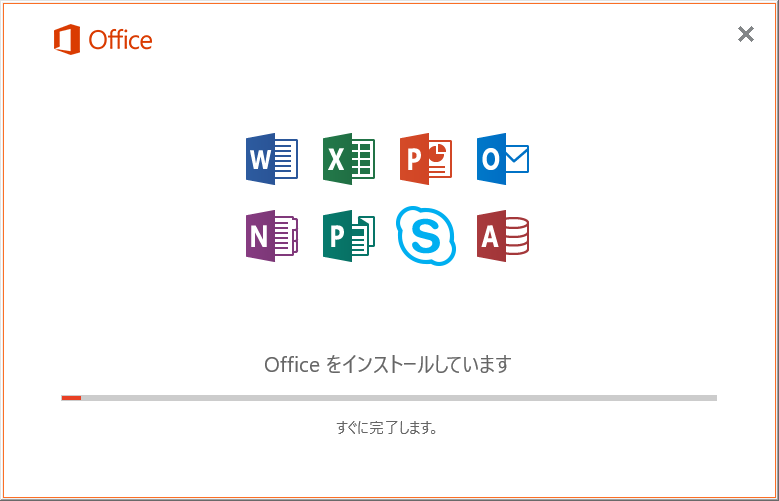Click the red filled progress segment

[72, 398]
